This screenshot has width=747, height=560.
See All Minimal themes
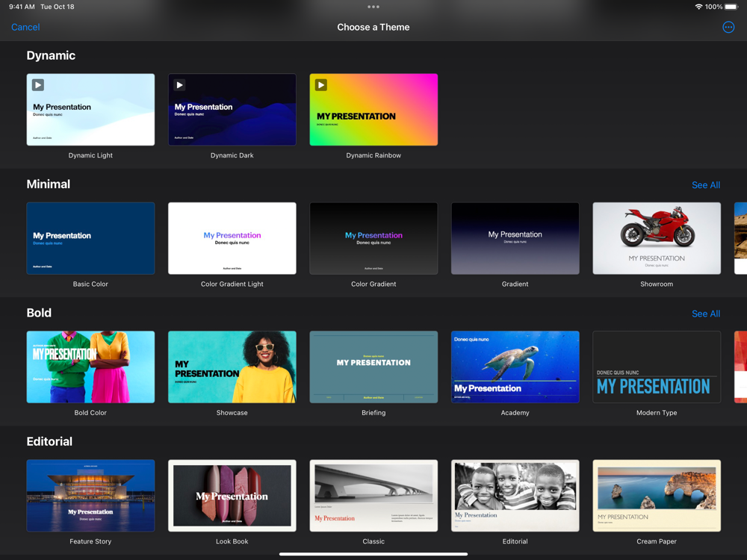click(x=706, y=184)
